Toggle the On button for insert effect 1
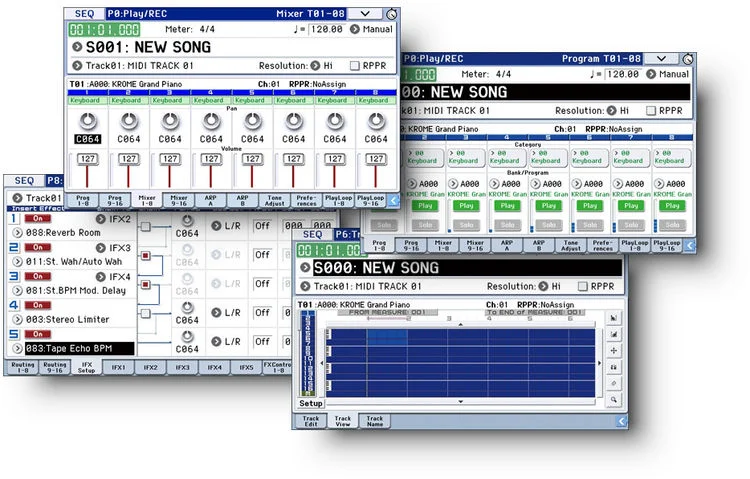The image size is (750, 479). (38, 219)
